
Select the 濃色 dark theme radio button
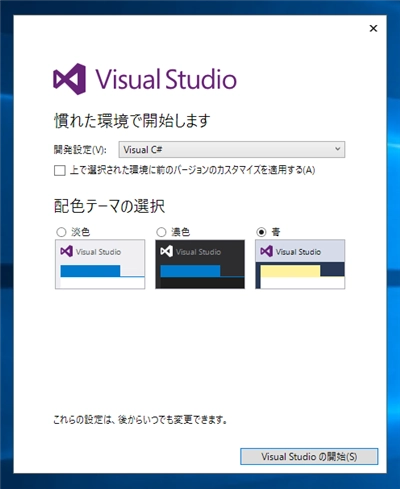tap(161, 232)
